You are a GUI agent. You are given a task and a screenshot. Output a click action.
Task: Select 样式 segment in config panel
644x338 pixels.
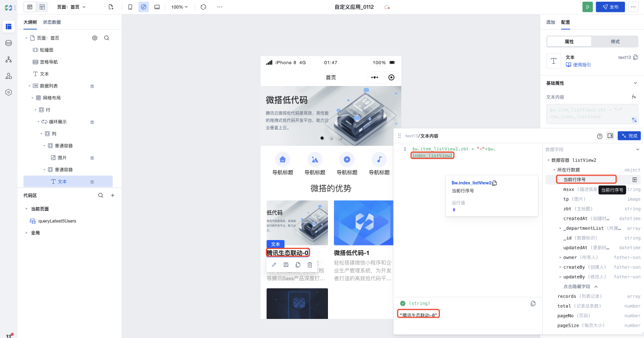(x=615, y=42)
